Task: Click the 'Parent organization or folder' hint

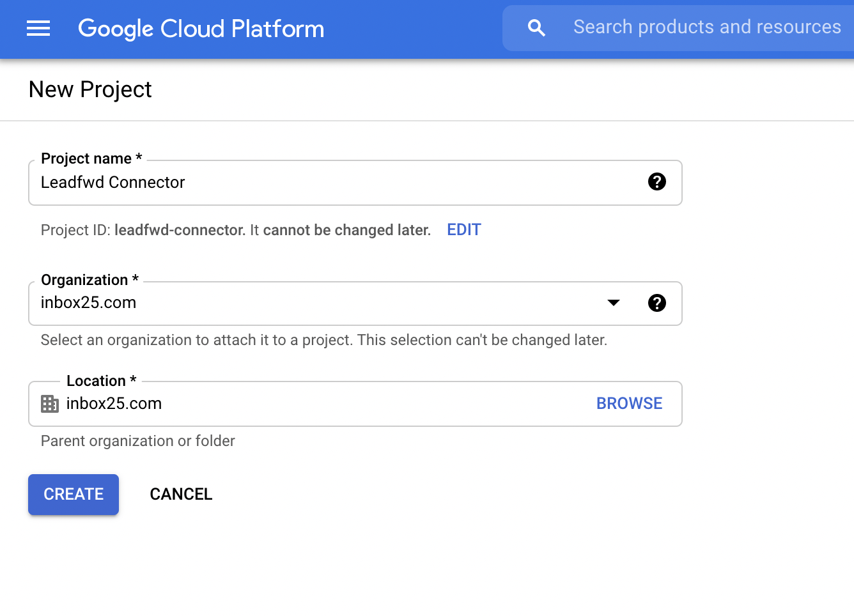Action: click(138, 441)
